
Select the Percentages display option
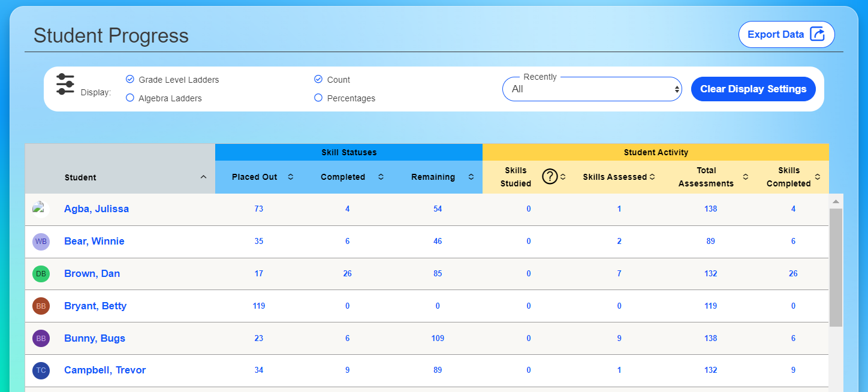(318, 98)
